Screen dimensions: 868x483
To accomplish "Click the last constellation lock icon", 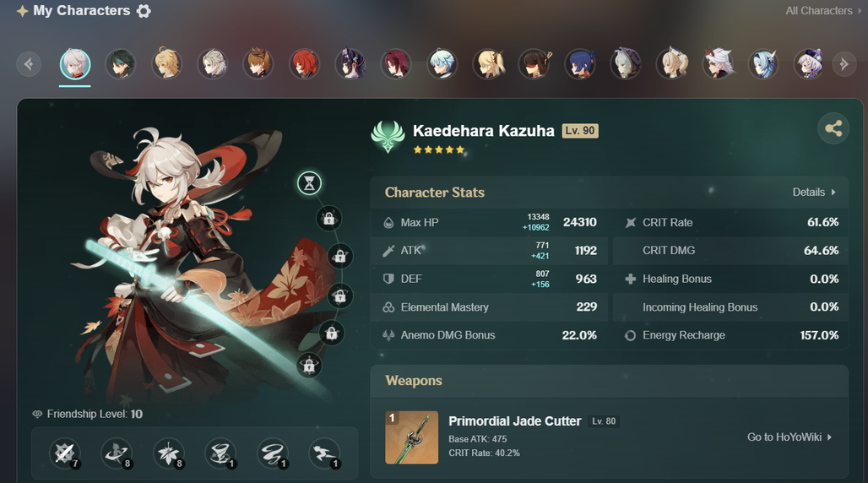I will coord(309,366).
